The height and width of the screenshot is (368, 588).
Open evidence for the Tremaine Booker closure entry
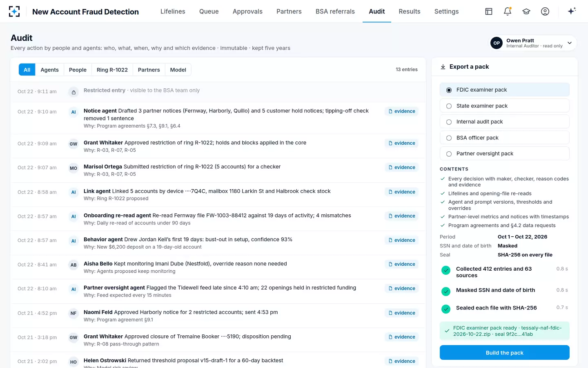401,337
